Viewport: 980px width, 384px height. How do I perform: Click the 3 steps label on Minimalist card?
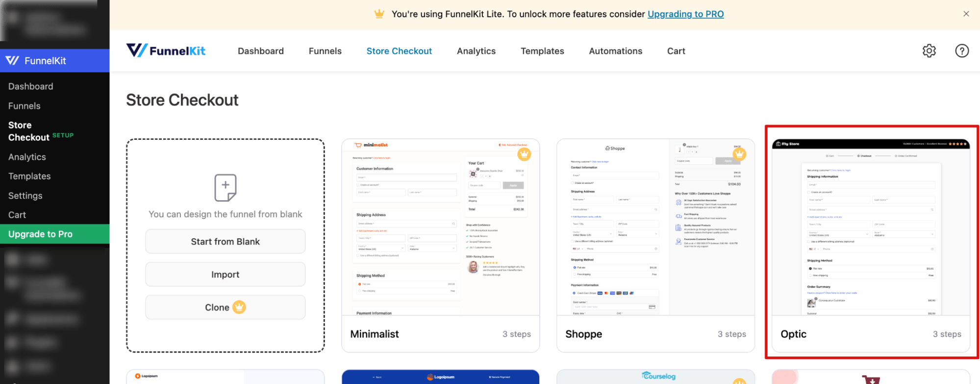(516, 334)
